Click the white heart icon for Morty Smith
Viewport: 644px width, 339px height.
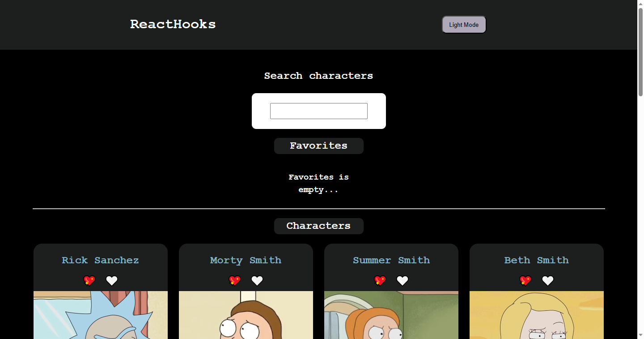[257, 281]
